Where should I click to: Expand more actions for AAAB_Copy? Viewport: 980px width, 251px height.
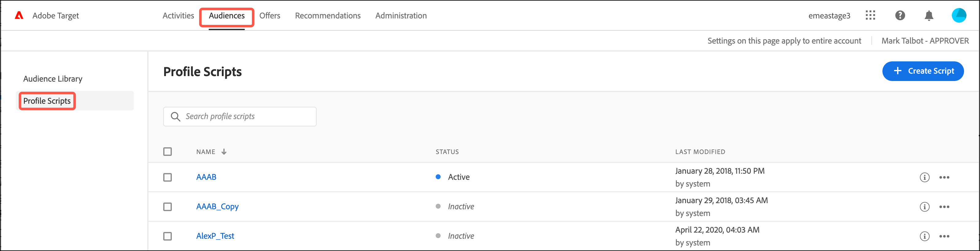point(944,207)
